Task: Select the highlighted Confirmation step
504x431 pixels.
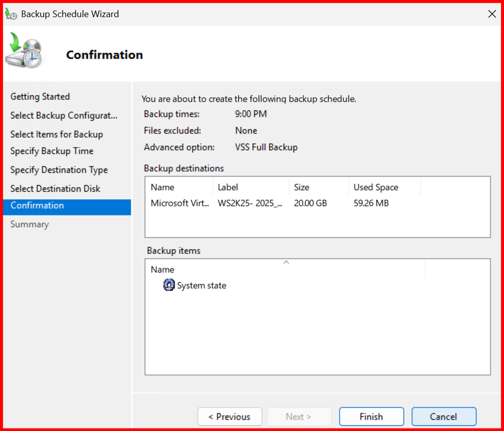Action: click(x=37, y=205)
